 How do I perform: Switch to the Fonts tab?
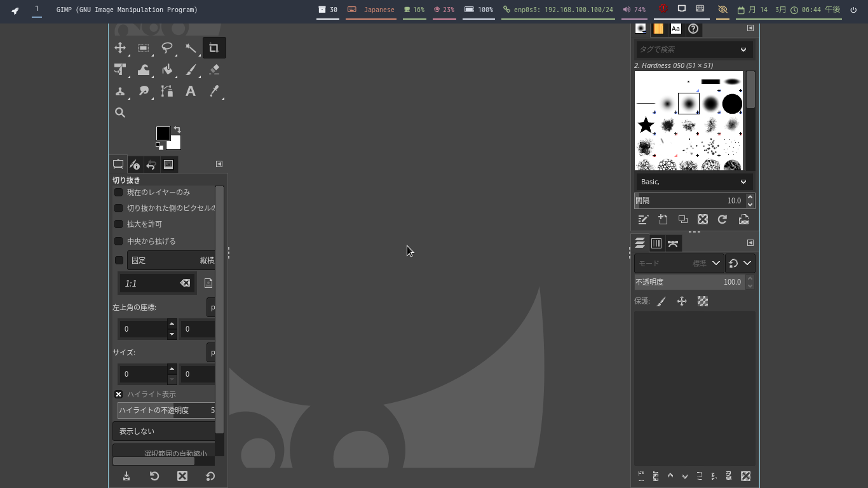coord(676,29)
